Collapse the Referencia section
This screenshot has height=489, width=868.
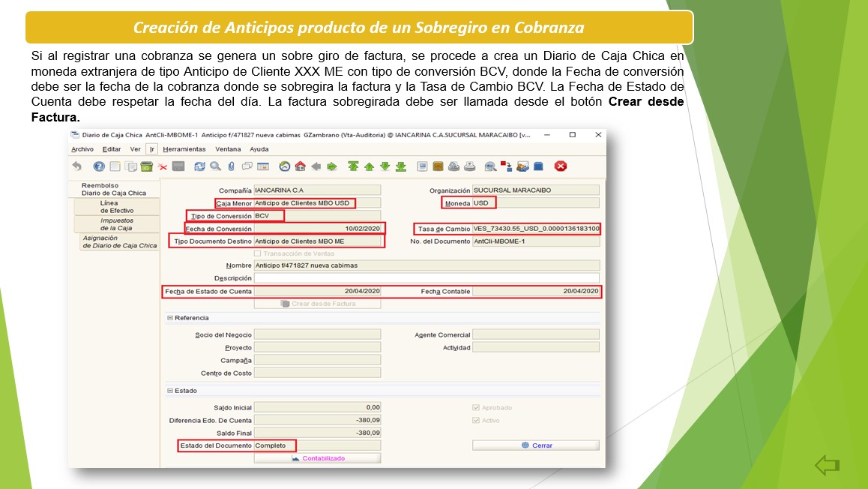point(170,318)
